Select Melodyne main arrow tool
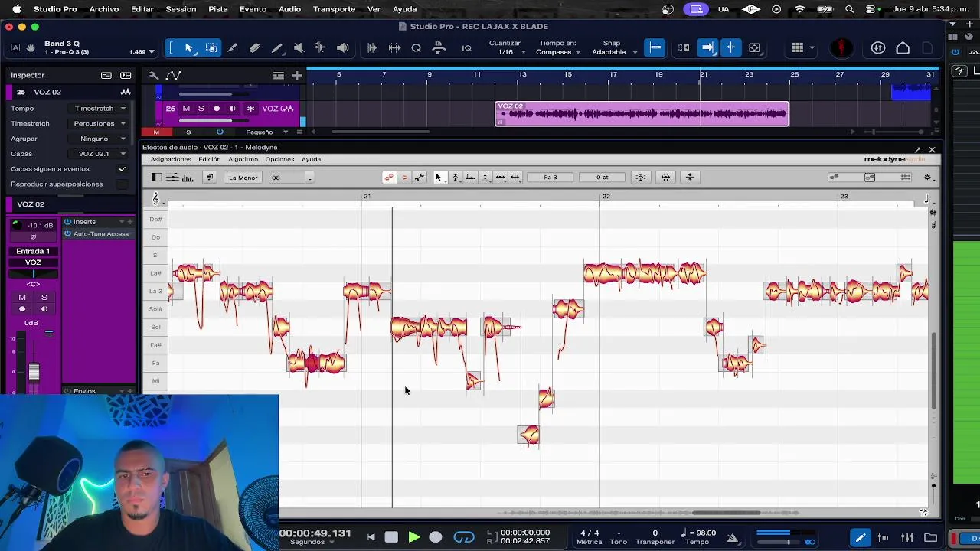The width and height of the screenshot is (980, 551). pos(439,178)
